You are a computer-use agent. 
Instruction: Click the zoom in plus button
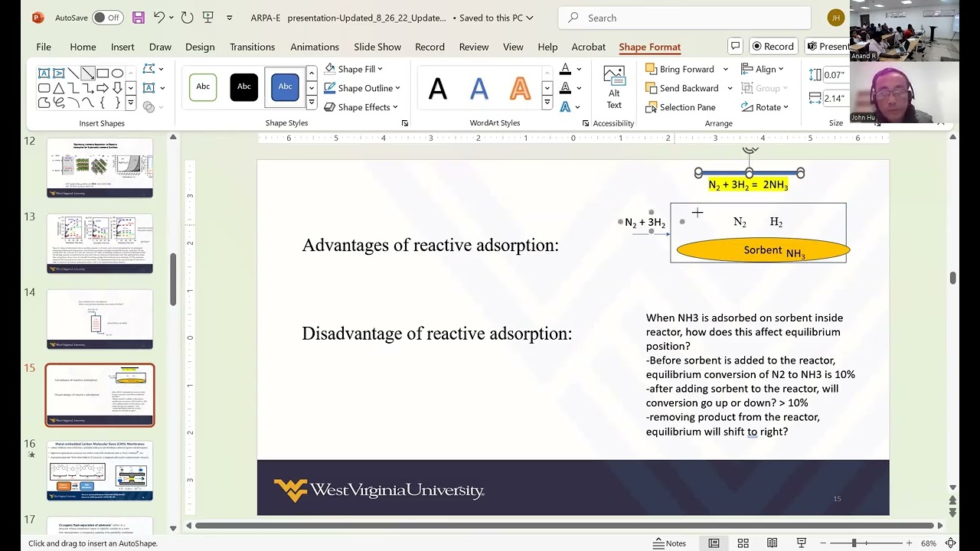coord(908,543)
